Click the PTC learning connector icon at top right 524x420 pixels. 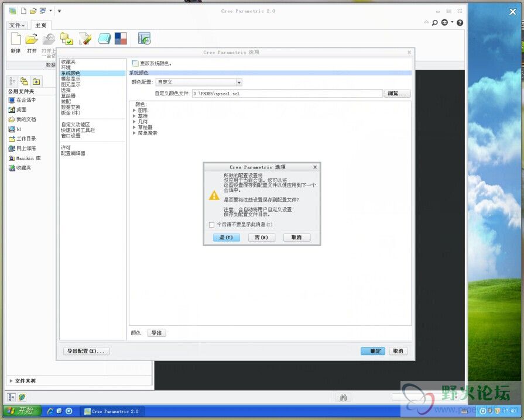coord(444,23)
